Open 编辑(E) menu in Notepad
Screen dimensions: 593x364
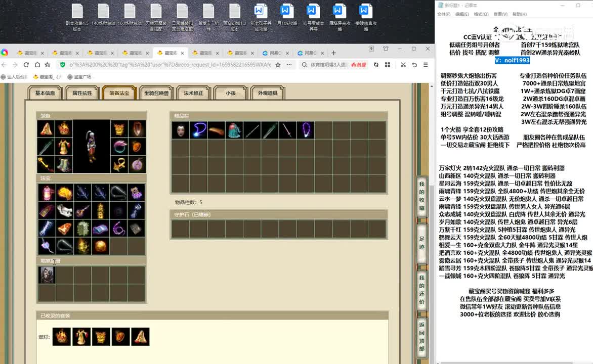(462, 14)
